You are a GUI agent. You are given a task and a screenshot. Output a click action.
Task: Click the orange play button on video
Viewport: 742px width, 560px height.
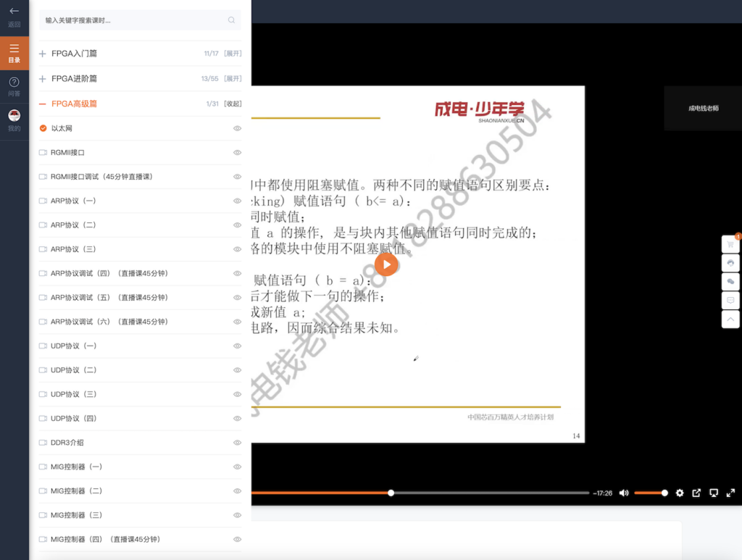coord(387,264)
